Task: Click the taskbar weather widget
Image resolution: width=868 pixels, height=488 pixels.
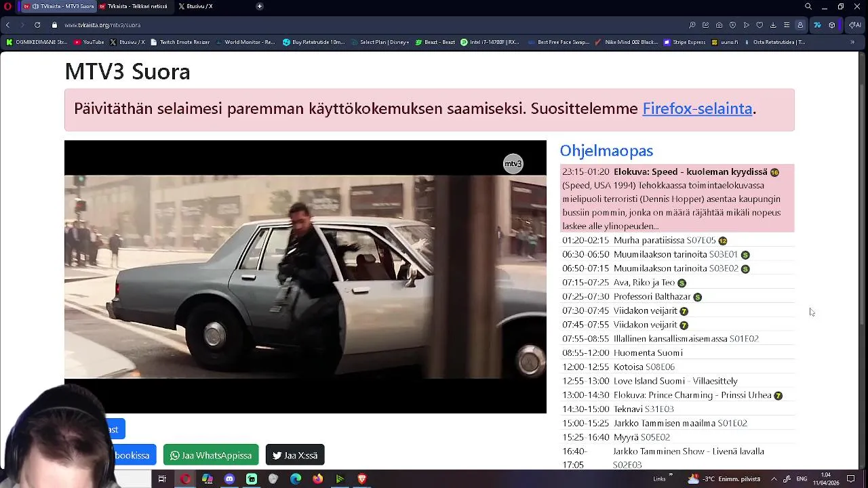Action: pos(724,479)
